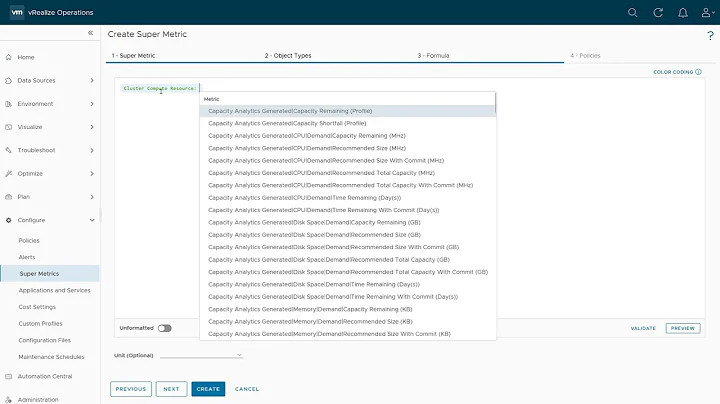720x404 pixels.
Task: Click the Automation Central icon
Action: pos(8,376)
